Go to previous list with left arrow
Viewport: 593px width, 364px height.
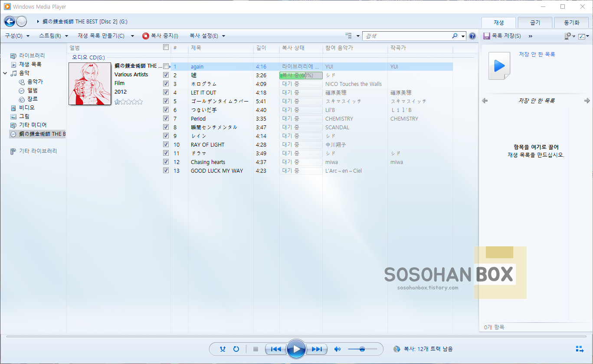tap(485, 101)
